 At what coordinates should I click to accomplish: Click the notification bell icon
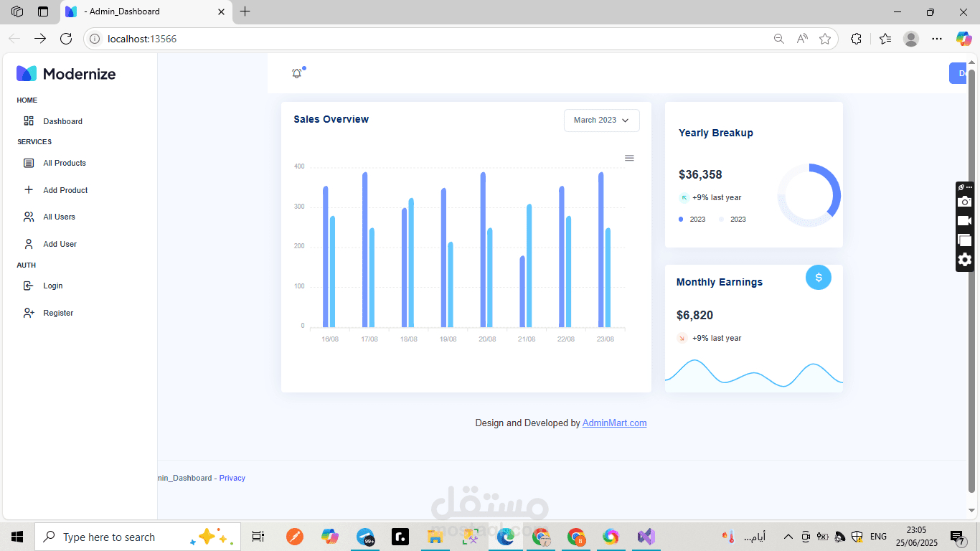coord(297,73)
